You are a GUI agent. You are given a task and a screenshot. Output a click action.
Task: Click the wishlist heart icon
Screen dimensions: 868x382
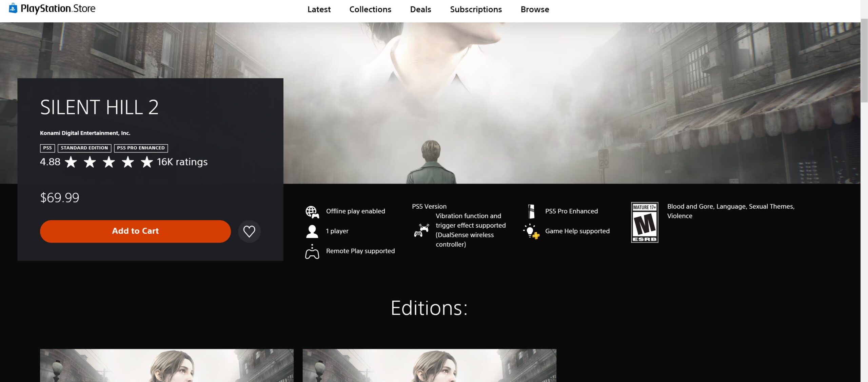tap(249, 231)
